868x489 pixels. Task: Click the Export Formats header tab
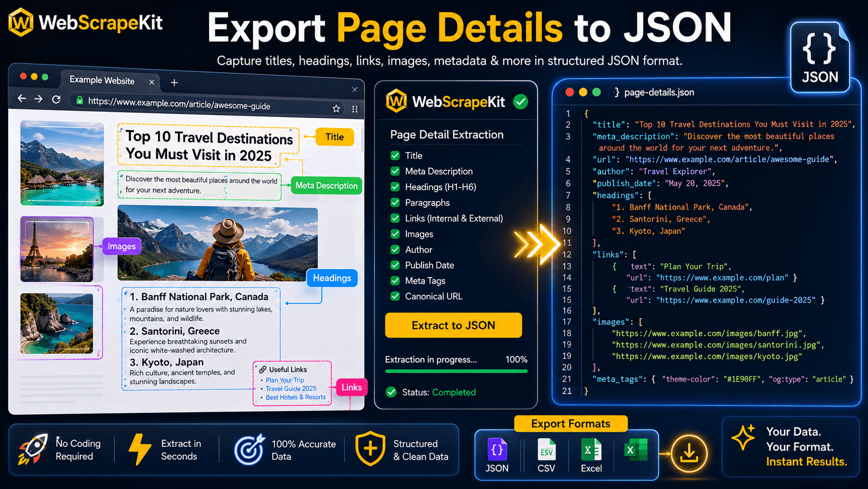point(571,424)
